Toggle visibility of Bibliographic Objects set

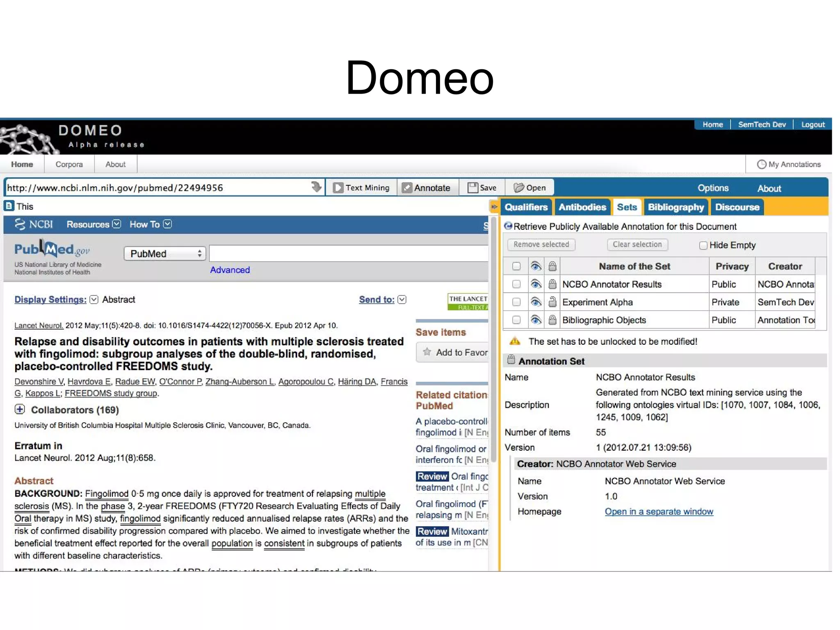click(535, 320)
